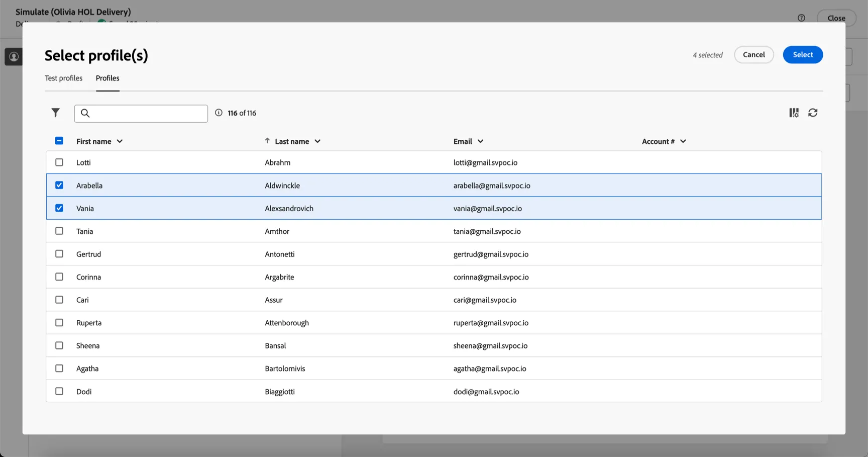
Task: Select the Profiles tab
Action: (x=107, y=78)
